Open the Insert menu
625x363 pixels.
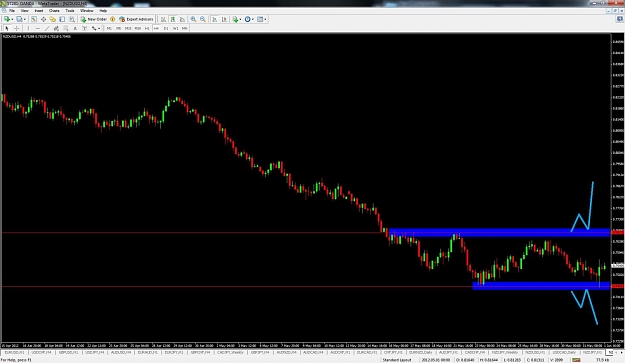click(39, 11)
